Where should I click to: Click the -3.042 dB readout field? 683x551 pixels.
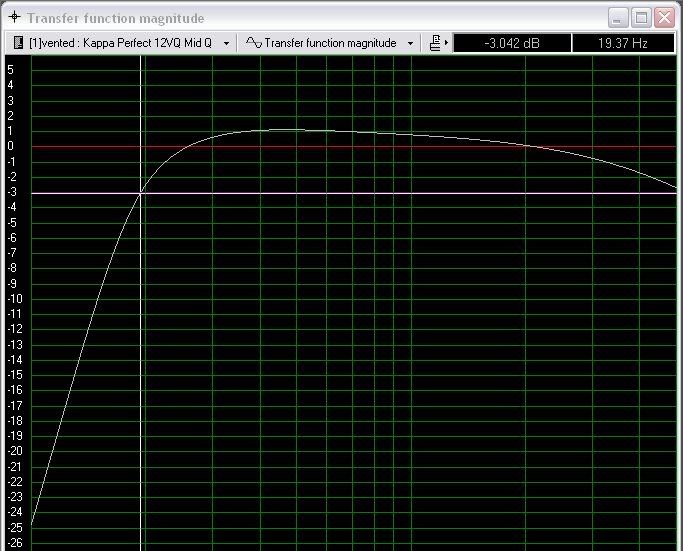(512, 43)
